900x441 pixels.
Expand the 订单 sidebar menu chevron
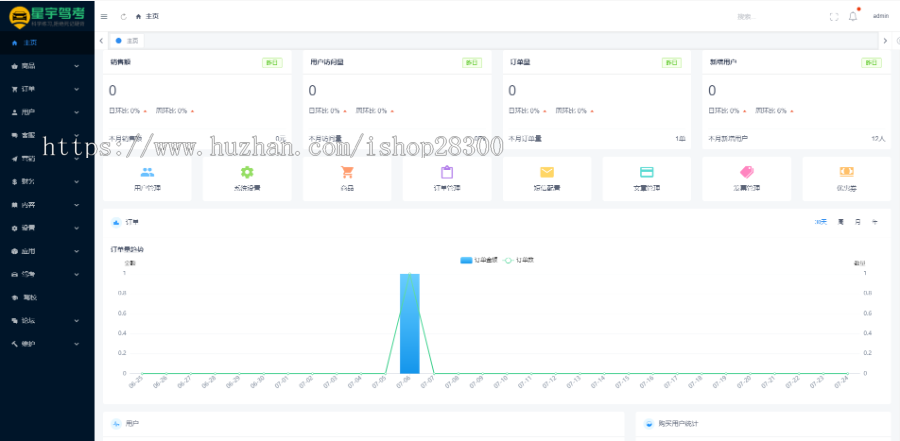(76, 89)
